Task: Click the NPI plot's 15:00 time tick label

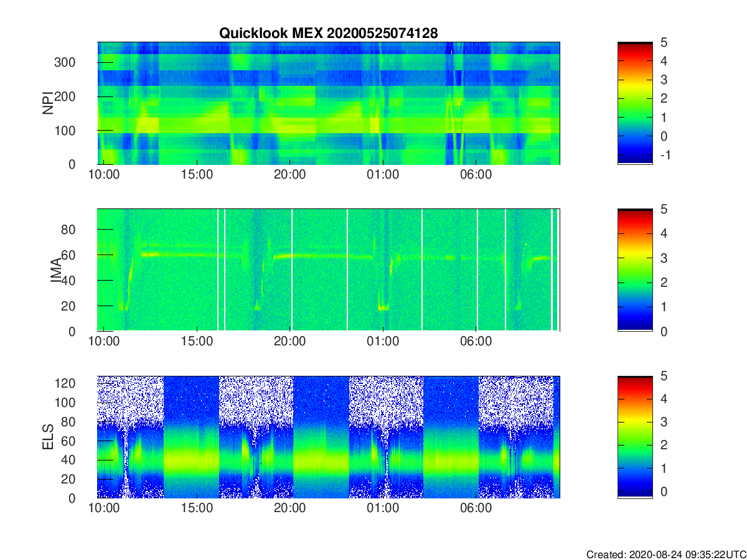Action: click(x=197, y=175)
